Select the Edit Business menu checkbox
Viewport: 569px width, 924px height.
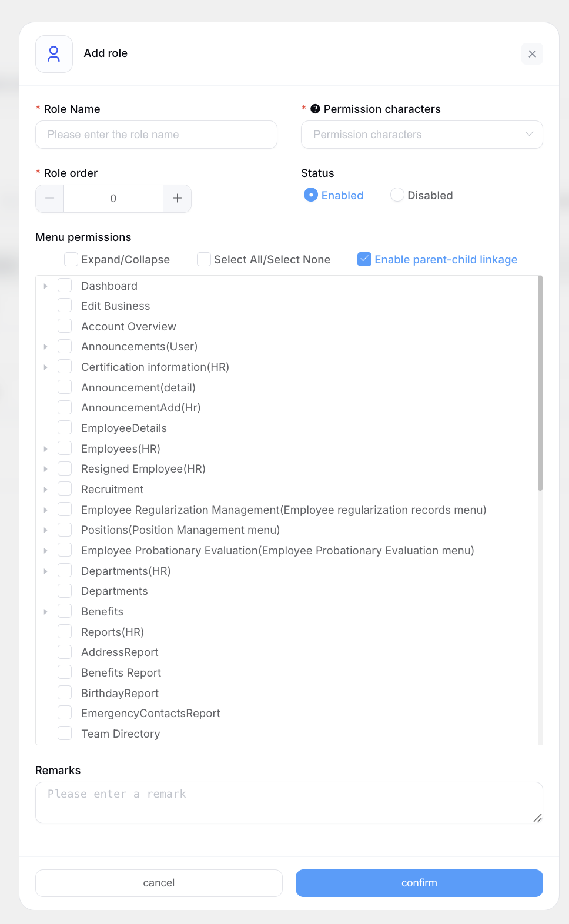(65, 306)
